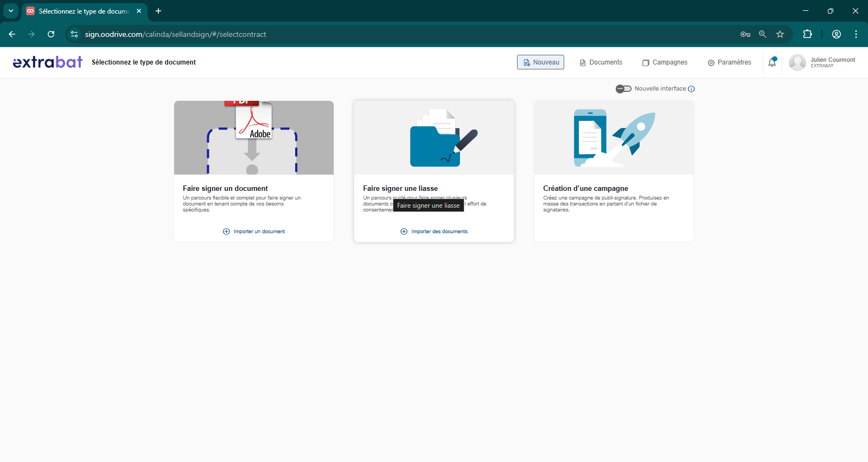Open the Documents menu
Image resolution: width=868 pixels, height=462 pixels.
pos(601,62)
